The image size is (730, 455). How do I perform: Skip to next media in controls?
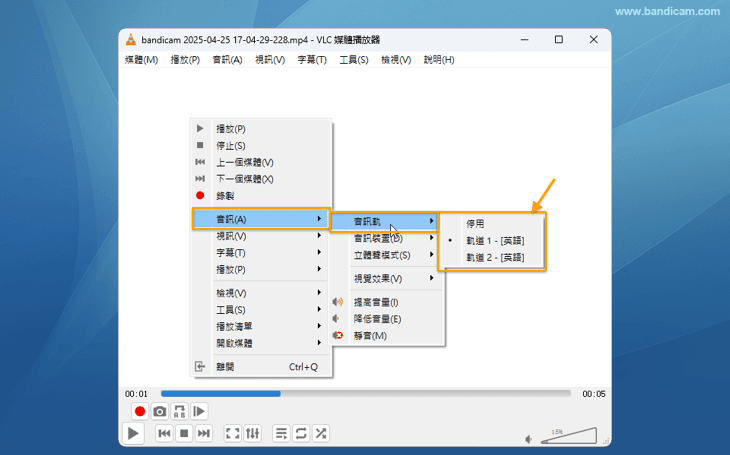click(203, 434)
